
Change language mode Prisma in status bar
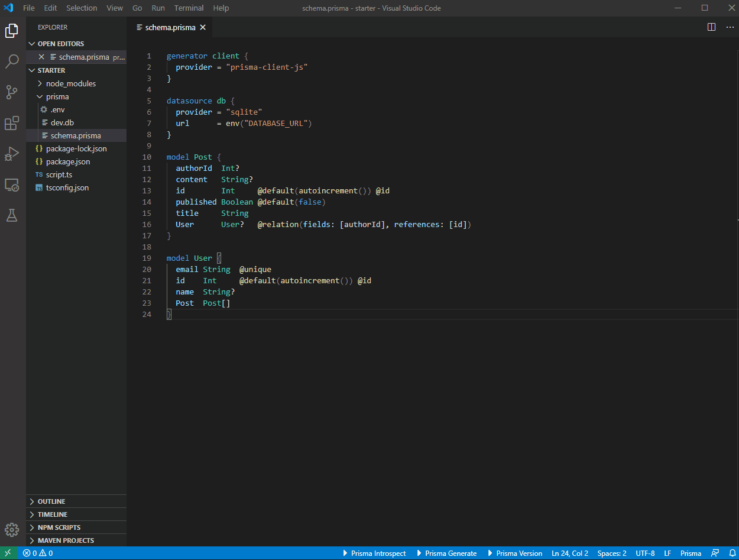point(691,553)
